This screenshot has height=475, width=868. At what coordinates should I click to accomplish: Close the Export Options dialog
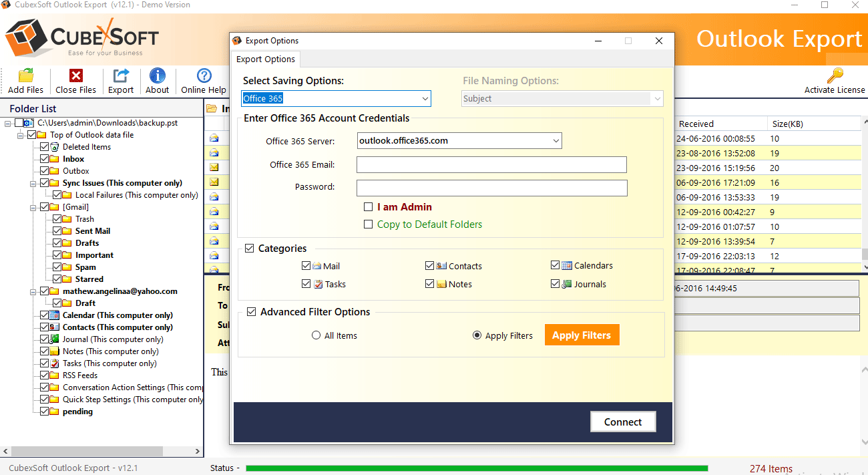[x=659, y=41]
